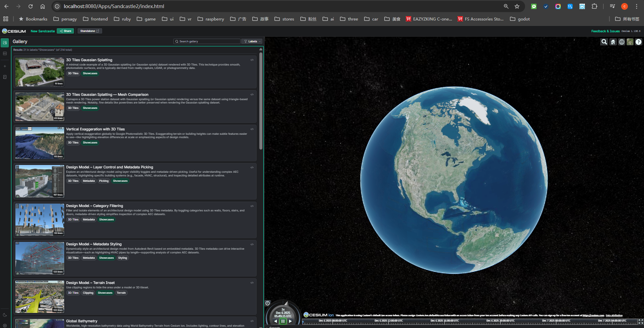644x328 pixels.
Task: Click the green Share button
Action: pyautogui.click(x=66, y=31)
